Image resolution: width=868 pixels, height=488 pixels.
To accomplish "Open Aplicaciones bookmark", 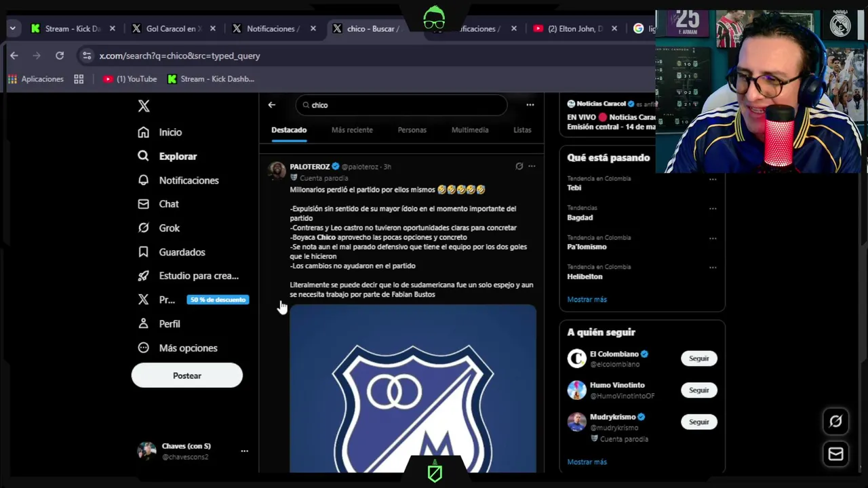I will (35, 79).
